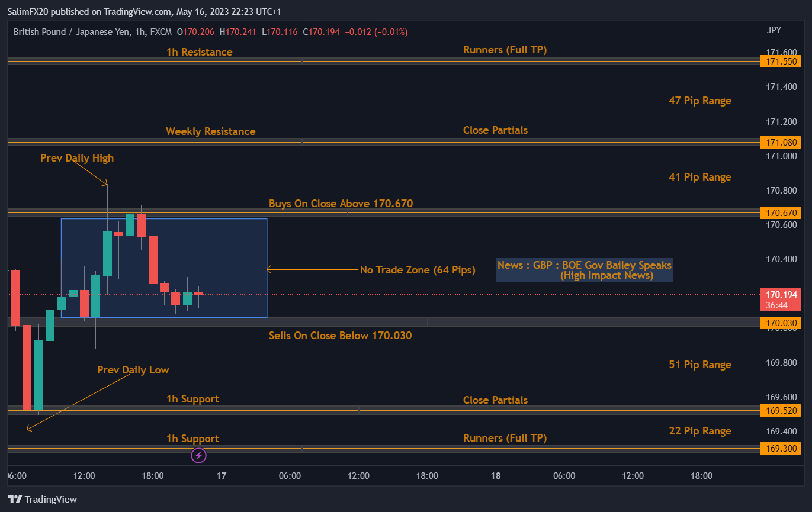Click the Weekly Resistance label
The height and width of the screenshot is (512, 812).
click(x=210, y=131)
